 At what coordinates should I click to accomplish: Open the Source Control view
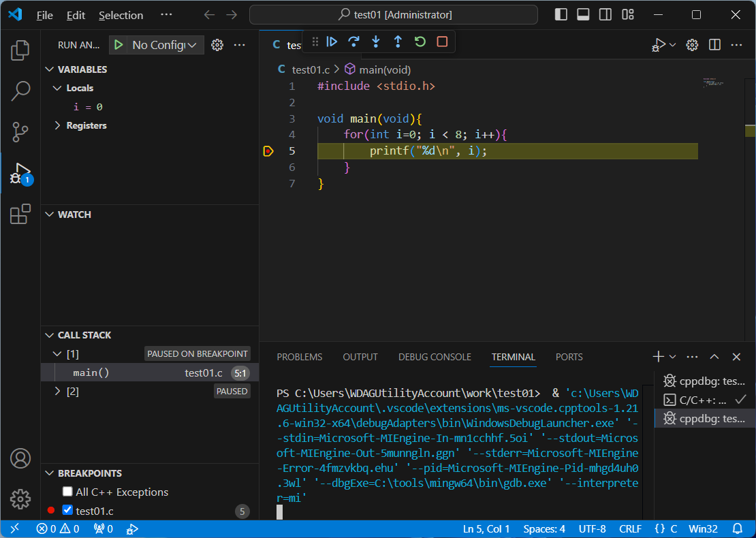20,132
